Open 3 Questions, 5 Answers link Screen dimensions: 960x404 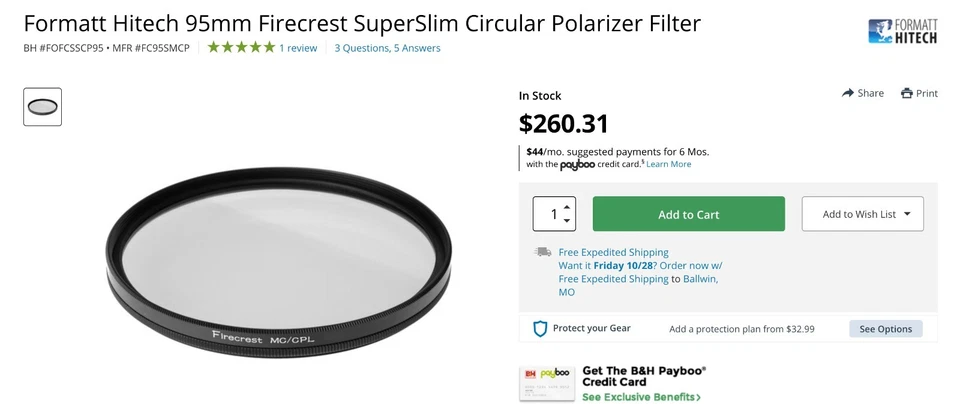point(387,48)
